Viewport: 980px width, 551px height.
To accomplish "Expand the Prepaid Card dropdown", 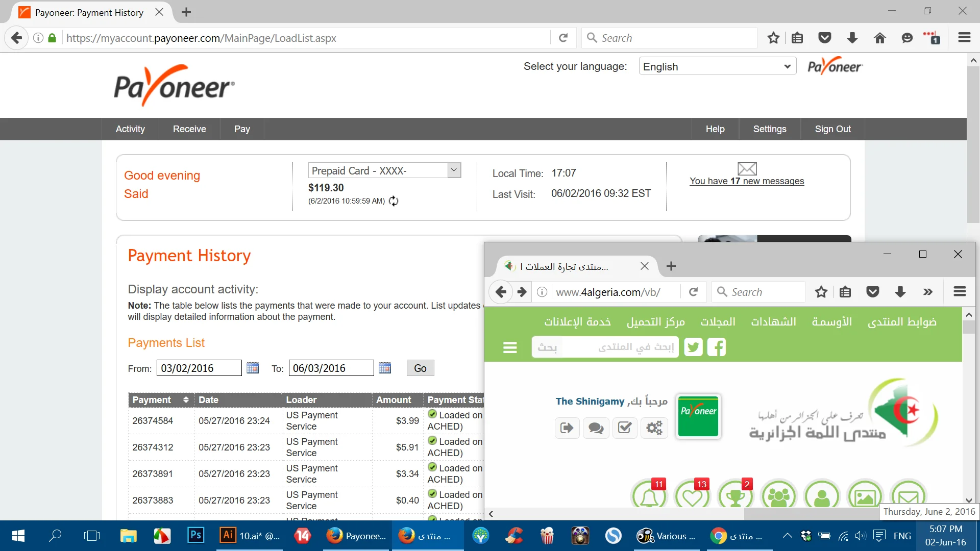I will [454, 170].
